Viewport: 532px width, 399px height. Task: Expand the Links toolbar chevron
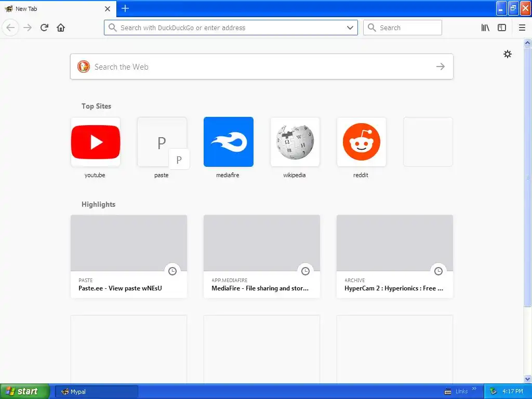(474, 389)
